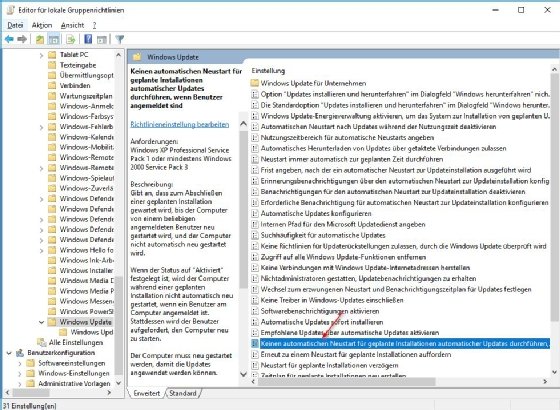Click the Texteingabe folder icon

[52, 65]
